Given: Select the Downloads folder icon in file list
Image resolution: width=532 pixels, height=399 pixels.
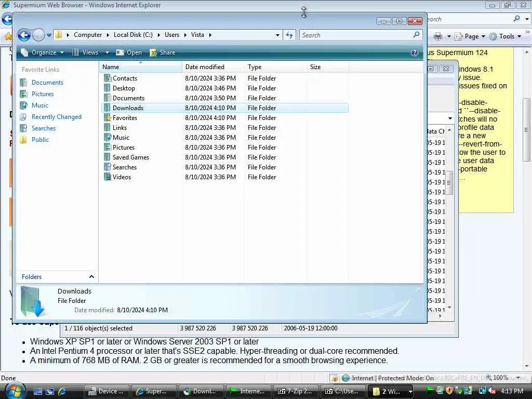Looking at the screenshot, I should [x=107, y=108].
